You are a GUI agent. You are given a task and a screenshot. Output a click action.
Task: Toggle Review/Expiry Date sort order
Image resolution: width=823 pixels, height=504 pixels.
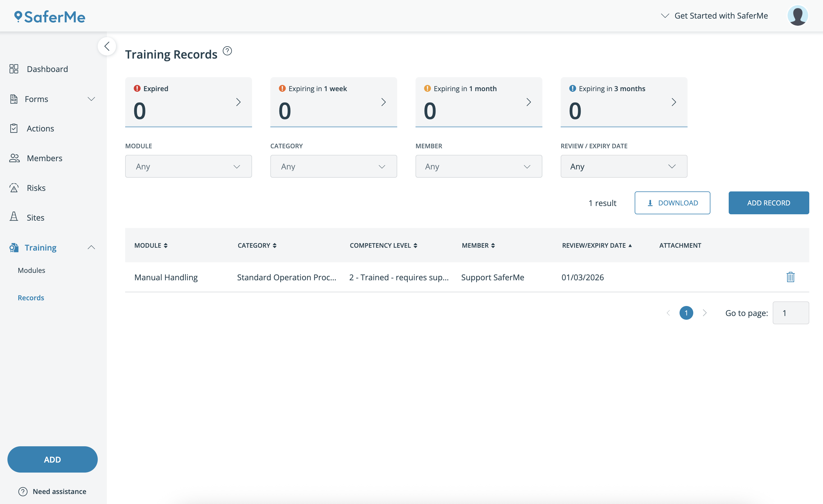coord(597,245)
